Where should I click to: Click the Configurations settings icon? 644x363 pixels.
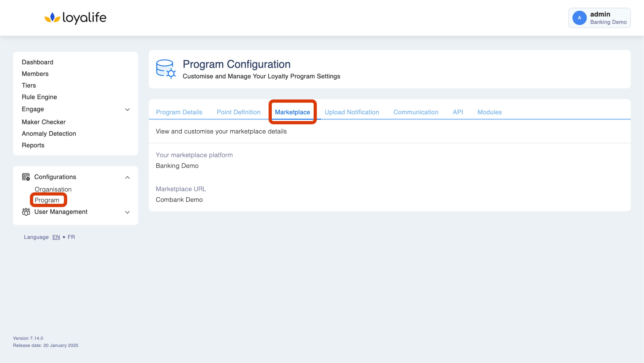coord(26,177)
